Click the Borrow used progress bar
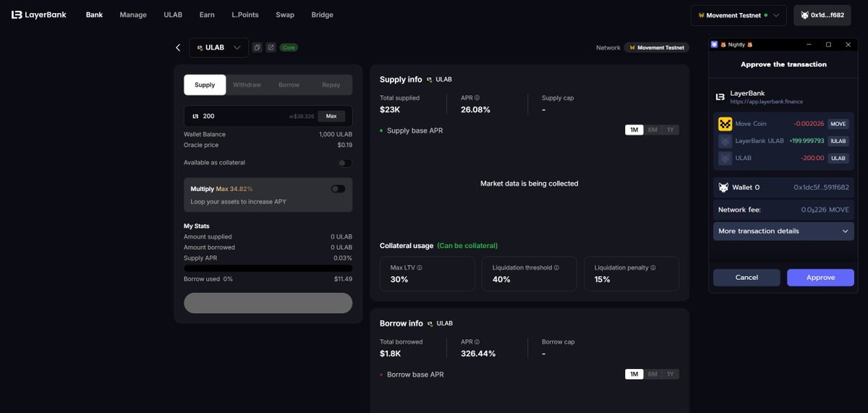The width and height of the screenshot is (868, 413). [x=268, y=268]
